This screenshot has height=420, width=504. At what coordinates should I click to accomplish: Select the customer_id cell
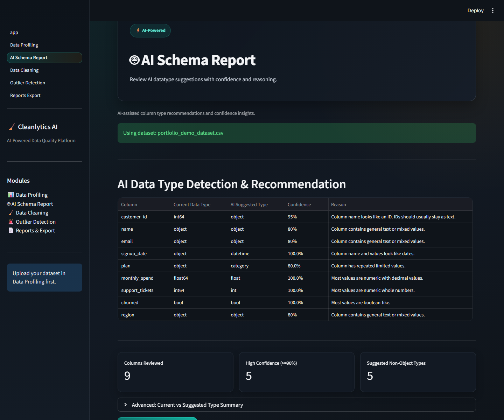pos(145,217)
